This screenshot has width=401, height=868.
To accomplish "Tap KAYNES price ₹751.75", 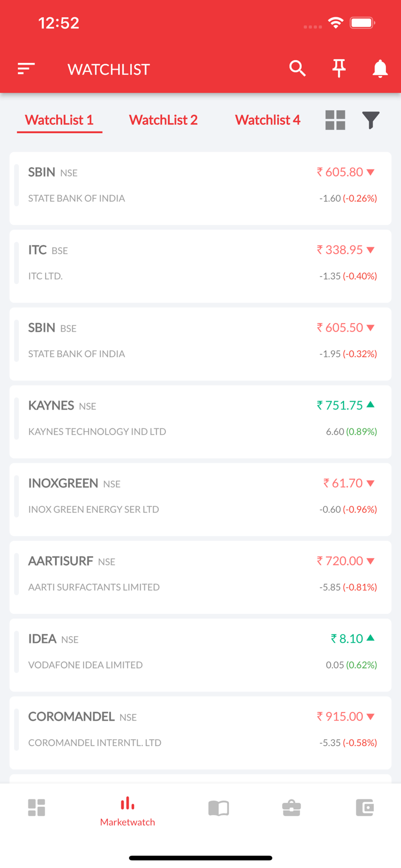I will (x=340, y=405).
